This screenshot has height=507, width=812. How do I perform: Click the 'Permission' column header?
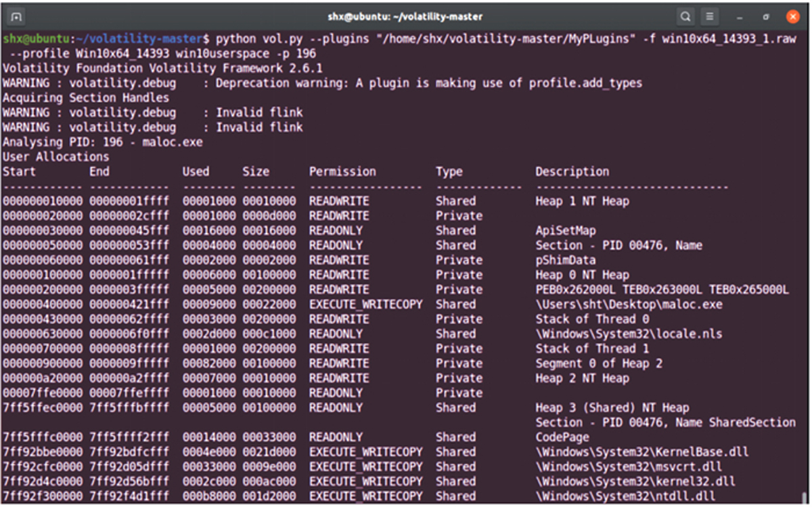[342, 172]
